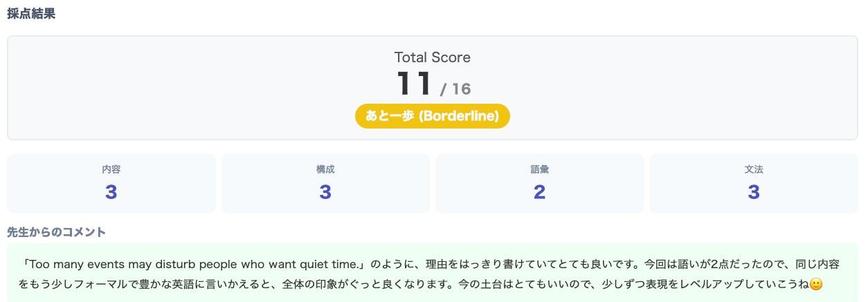Click the 採点結果 heading
Screen dimensions: 868x302
[31, 15]
